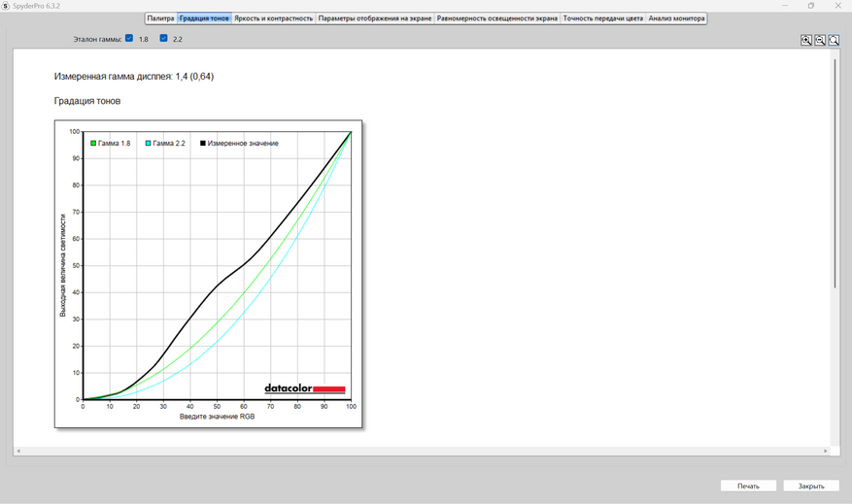Click the Выходная величина светимости axis label
The image size is (852, 504).
point(62,265)
